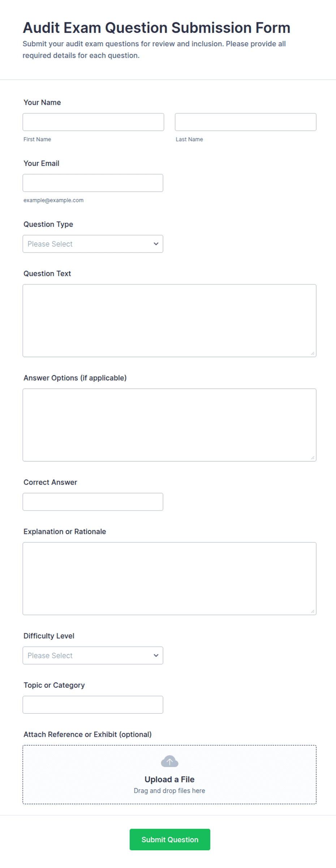Focus the First Name field
Image resolution: width=336 pixels, height=868 pixels.
click(x=93, y=122)
